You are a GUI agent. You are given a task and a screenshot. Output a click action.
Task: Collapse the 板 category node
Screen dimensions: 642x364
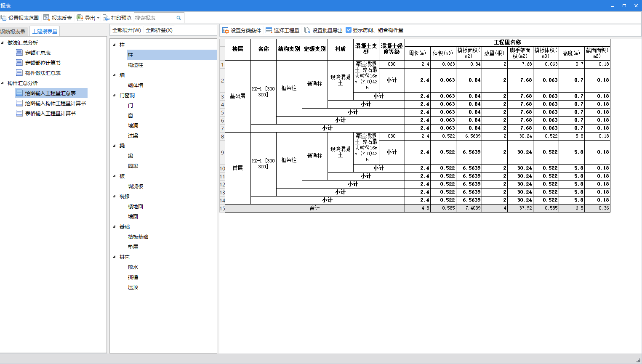tap(114, 176)
